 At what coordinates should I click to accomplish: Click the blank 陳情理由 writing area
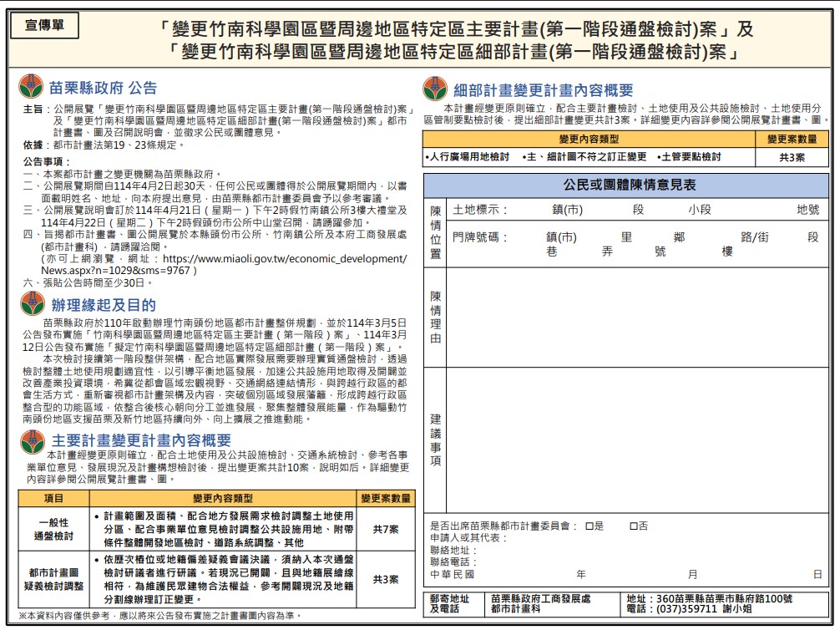pyautogui.click(x=637, y=317)
